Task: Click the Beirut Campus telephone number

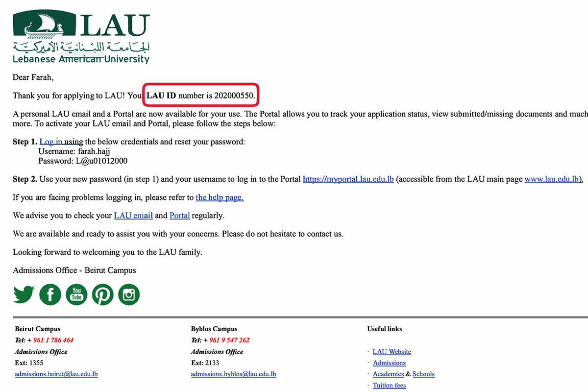Action: point(53,340)
